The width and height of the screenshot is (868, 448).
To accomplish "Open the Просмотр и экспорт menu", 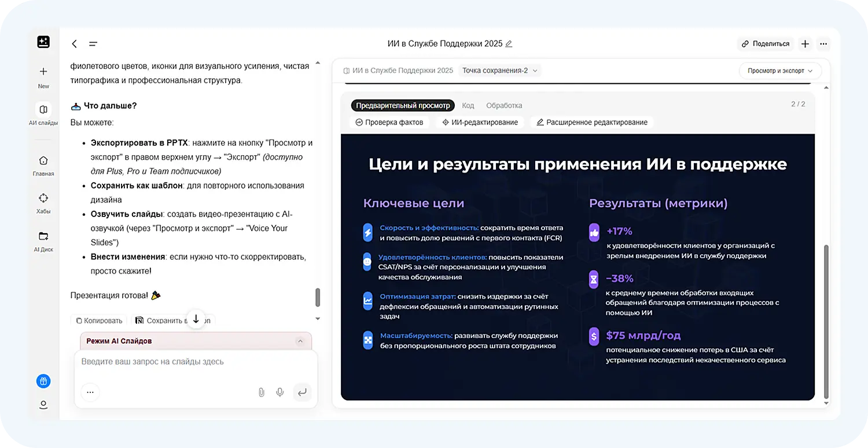I will tap(780, 70).
